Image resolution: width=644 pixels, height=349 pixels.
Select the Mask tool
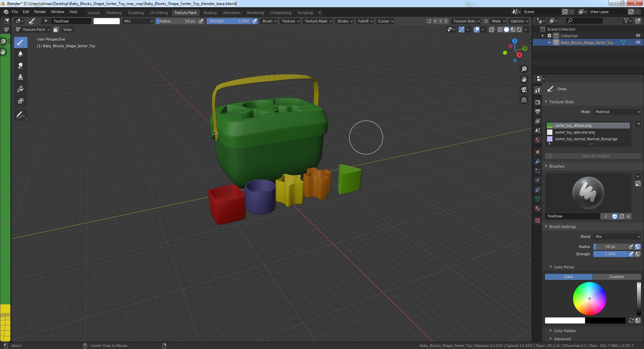20,101
